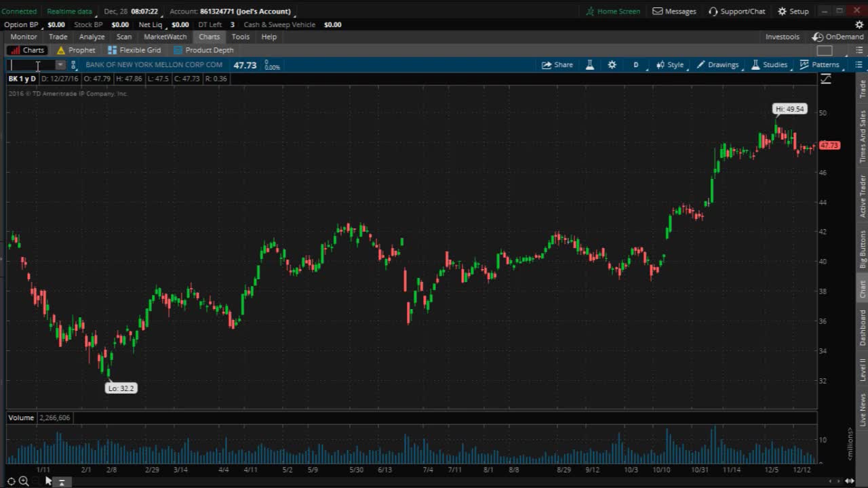Open chart settings gear icon
This screenshot has height=488, width=868.
point(612,65)
